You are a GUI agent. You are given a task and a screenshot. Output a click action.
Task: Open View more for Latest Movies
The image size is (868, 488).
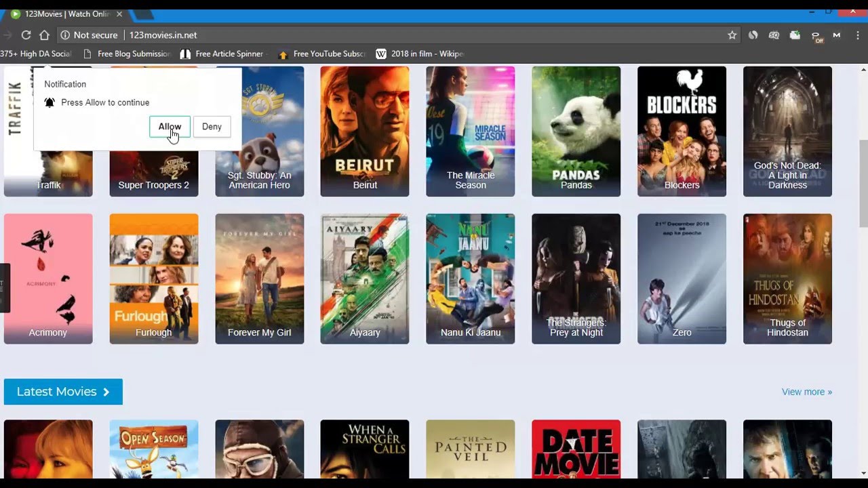point(806,392)
